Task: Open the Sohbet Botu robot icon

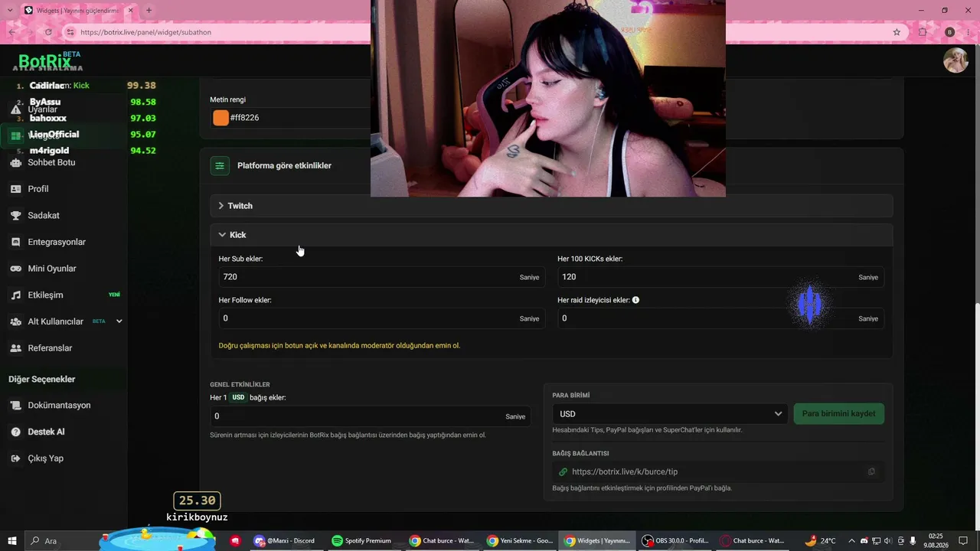Action: tap(15, 162)
